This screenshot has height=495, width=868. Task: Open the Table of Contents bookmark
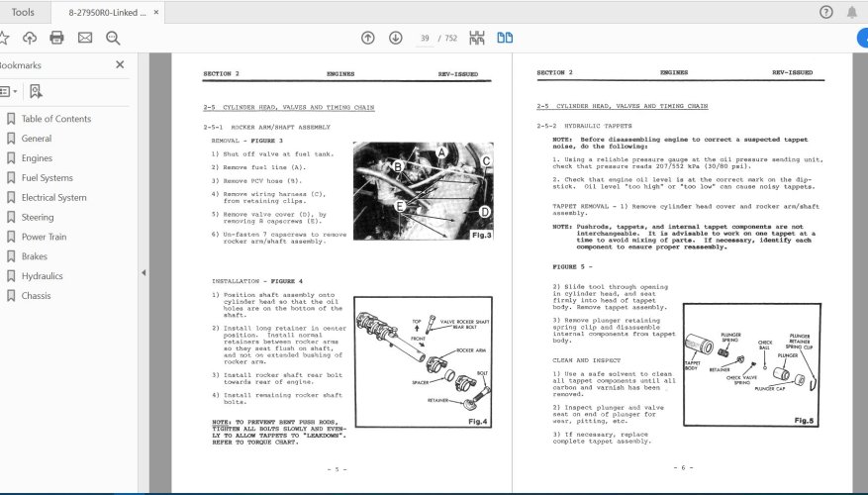[56, 119]
